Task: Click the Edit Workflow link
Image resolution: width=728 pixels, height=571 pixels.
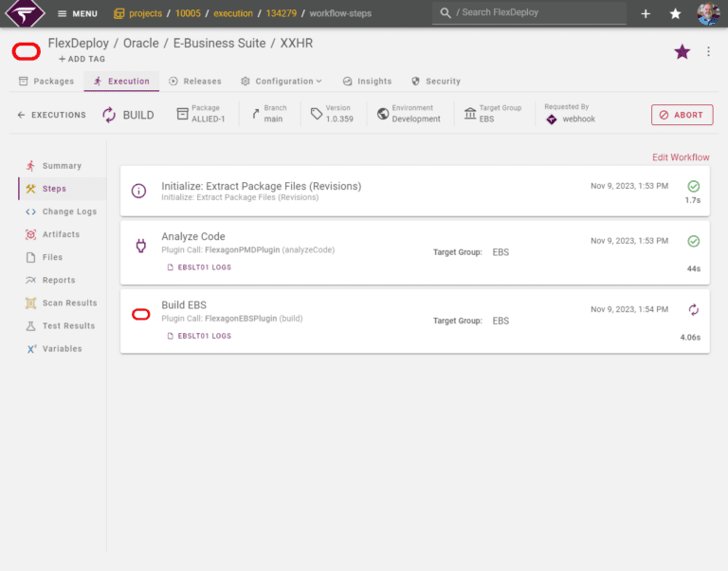Action: pyautogui.click(x=681, y=157)
